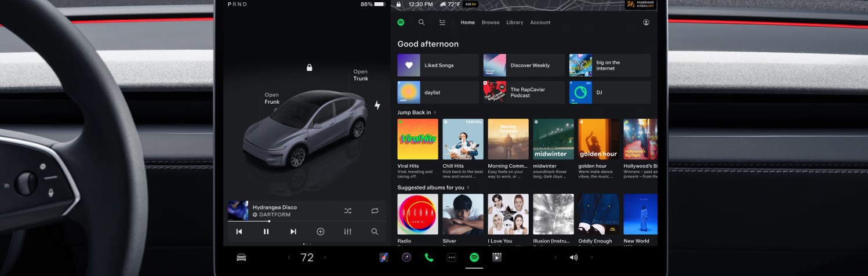This screenshot has height=276, width=868.
Task: Open the equalizer sliders icon
Action: (347, 231)
